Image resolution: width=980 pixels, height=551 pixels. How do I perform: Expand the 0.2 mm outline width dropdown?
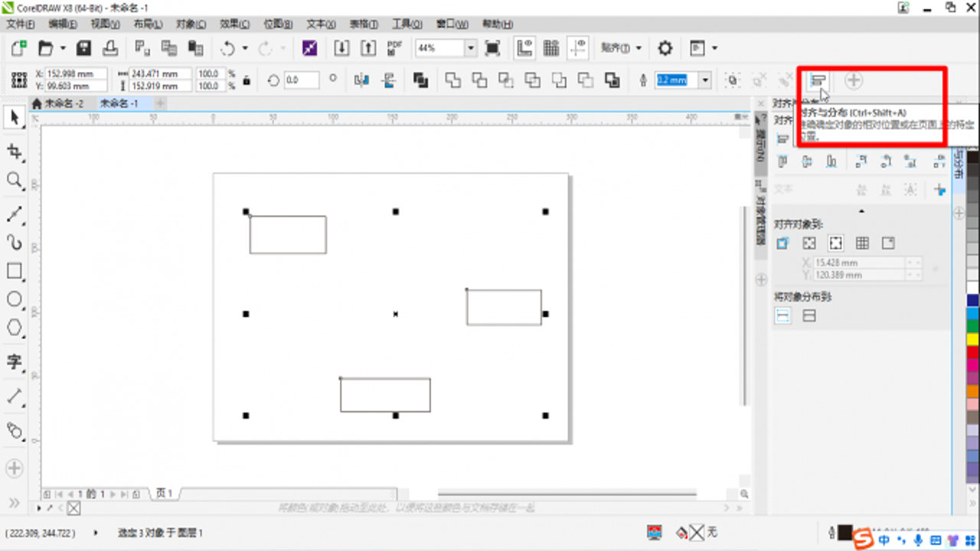[x=704, y=80]
